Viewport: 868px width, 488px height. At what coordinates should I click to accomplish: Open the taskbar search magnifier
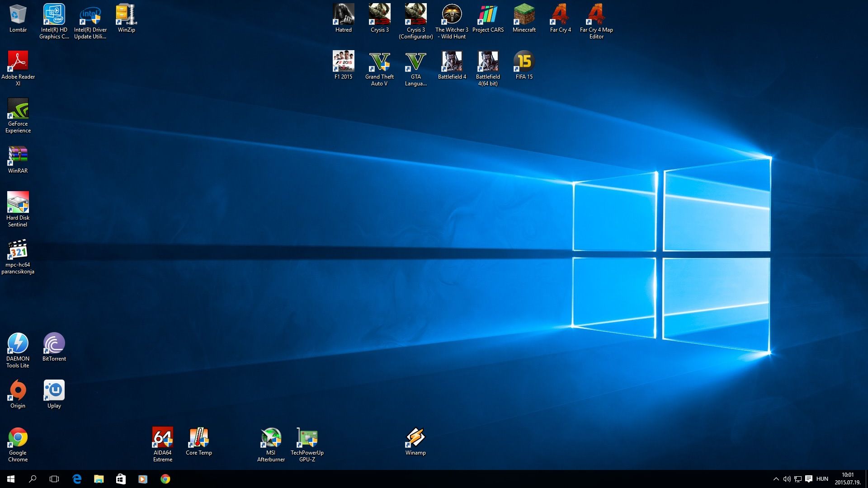click(x=33, y=479)
